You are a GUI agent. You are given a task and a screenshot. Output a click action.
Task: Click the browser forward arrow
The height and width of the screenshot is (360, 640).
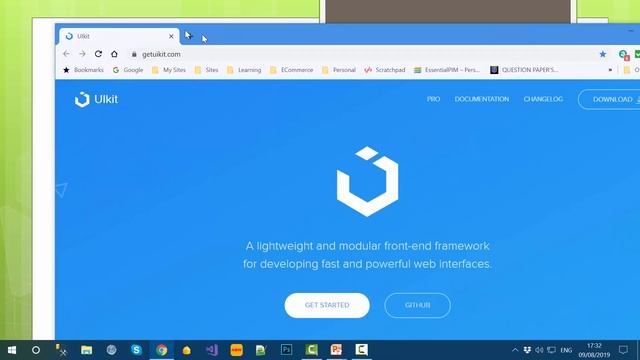click(82, 54)
